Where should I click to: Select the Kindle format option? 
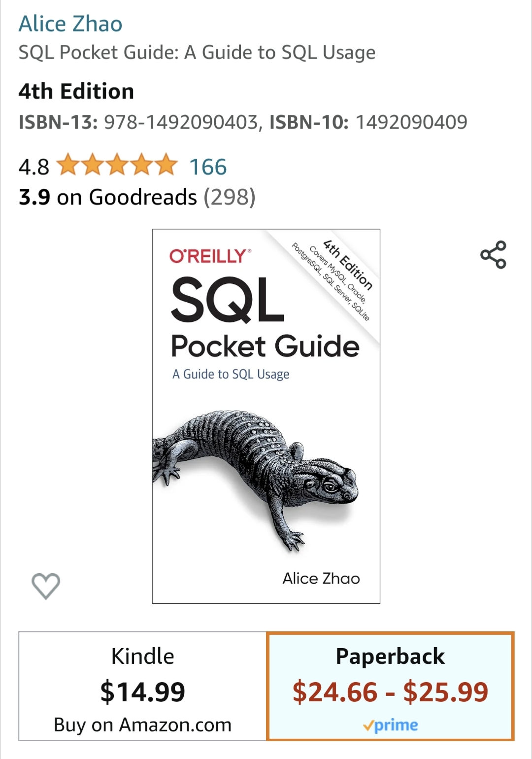click(142, 686)
